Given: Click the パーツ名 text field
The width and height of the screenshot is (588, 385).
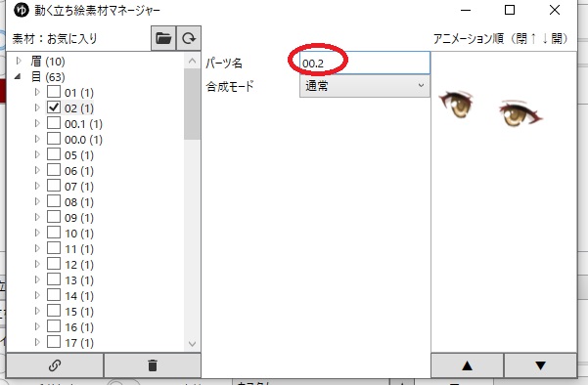Looking at the screenshot, I should point(365,63).
